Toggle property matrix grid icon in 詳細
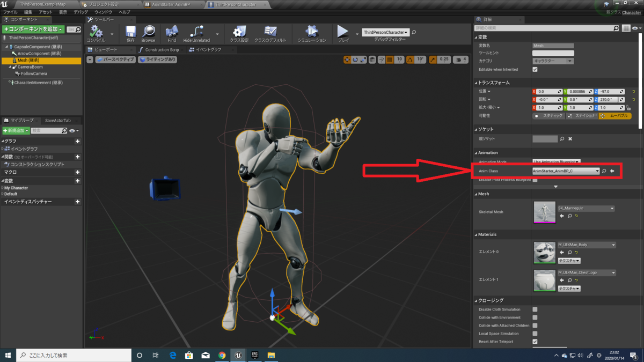The width and height of the screenshot is (644, 362). pos(626,28)
